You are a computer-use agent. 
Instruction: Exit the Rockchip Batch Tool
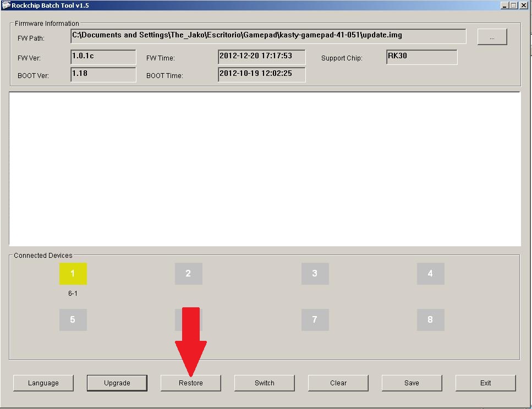click(x=486, y=383)
